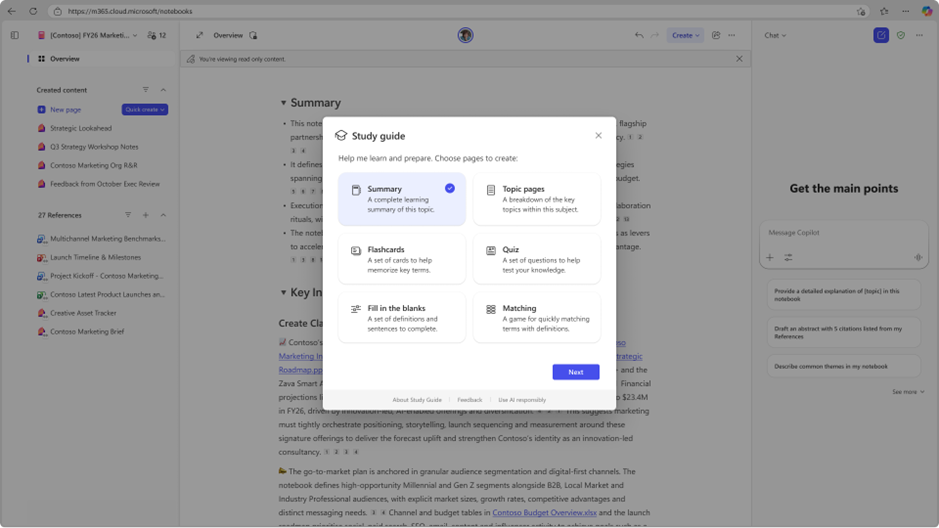Select the Flashcards card
The height and width of the screenshot is (528, 939).
click(x=402, y=259)
